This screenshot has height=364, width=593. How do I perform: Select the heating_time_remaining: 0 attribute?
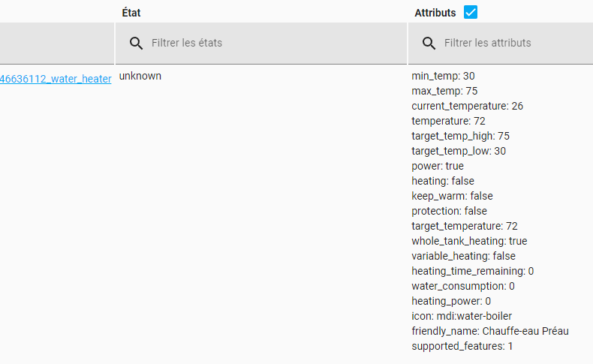tap(473, 271)
